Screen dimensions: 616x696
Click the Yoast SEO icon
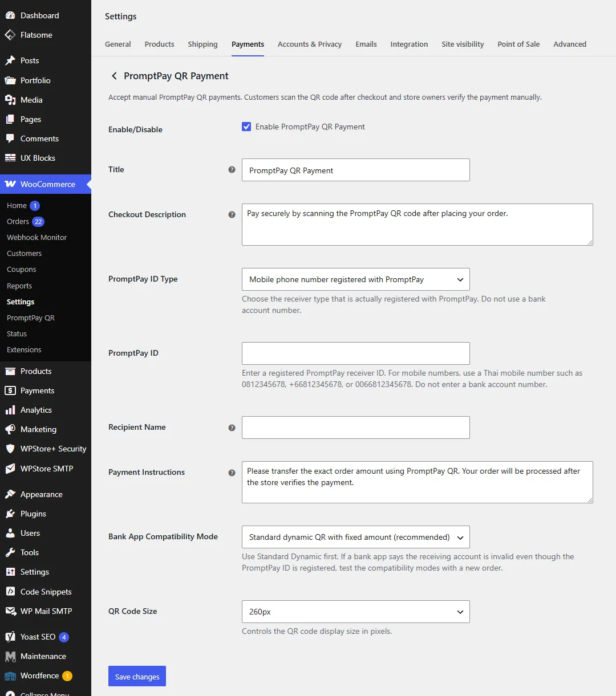10,637
